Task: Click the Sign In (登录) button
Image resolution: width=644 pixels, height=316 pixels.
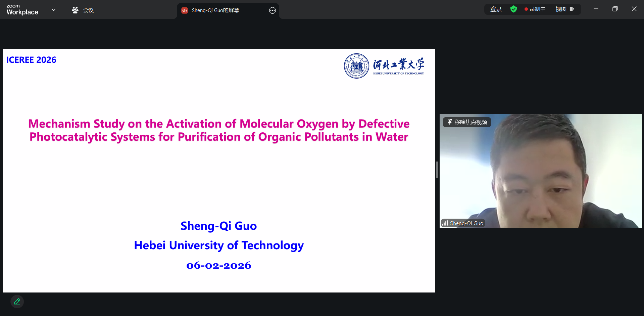Action: (496, 9)
